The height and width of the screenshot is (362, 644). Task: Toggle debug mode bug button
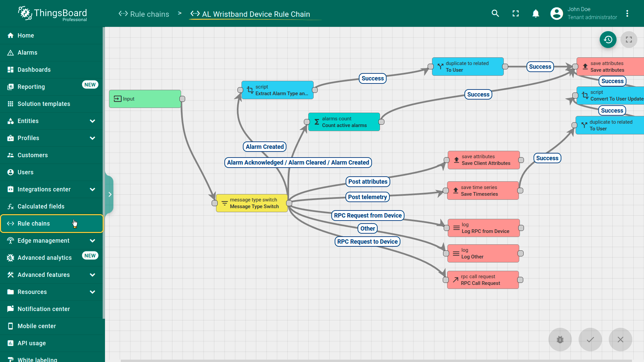560,340
